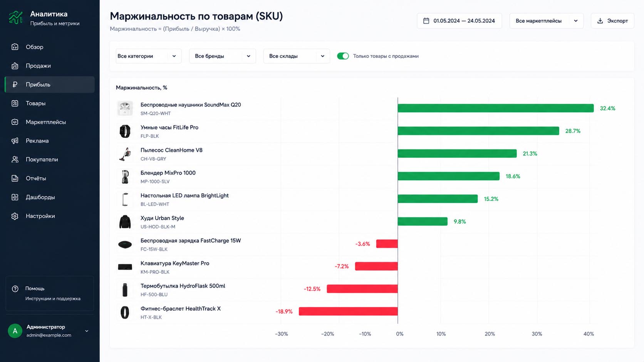Open the Обзор section
The width and height of the screenshot is (644, 362).
tap(50, 47)
